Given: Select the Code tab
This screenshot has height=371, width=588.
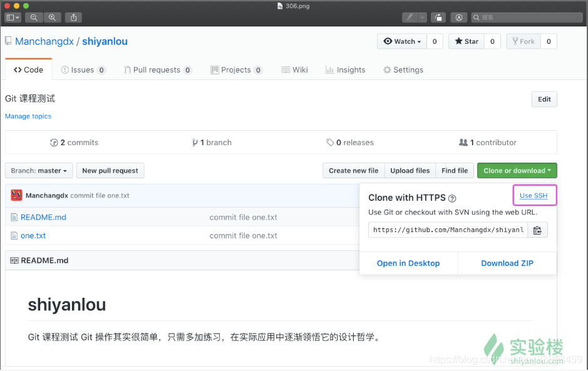Looking at the screenshot, I should 29,69.
